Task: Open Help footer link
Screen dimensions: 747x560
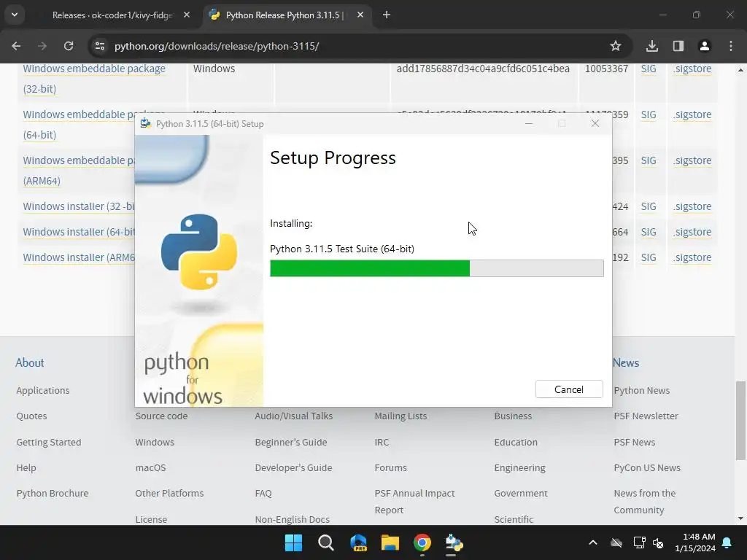Action: [x=26, y=468]
